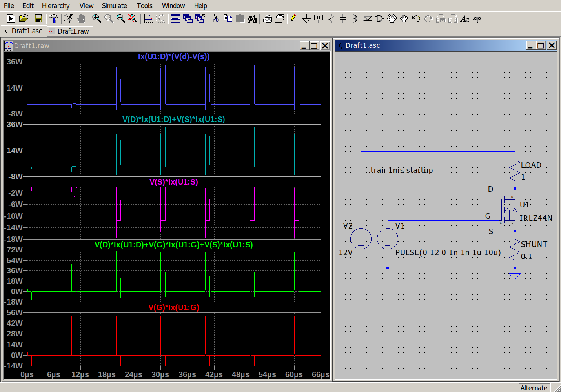The image size is (561, 392).
Task: Click the Alternate status bar entry
Action: coord(534,388)
